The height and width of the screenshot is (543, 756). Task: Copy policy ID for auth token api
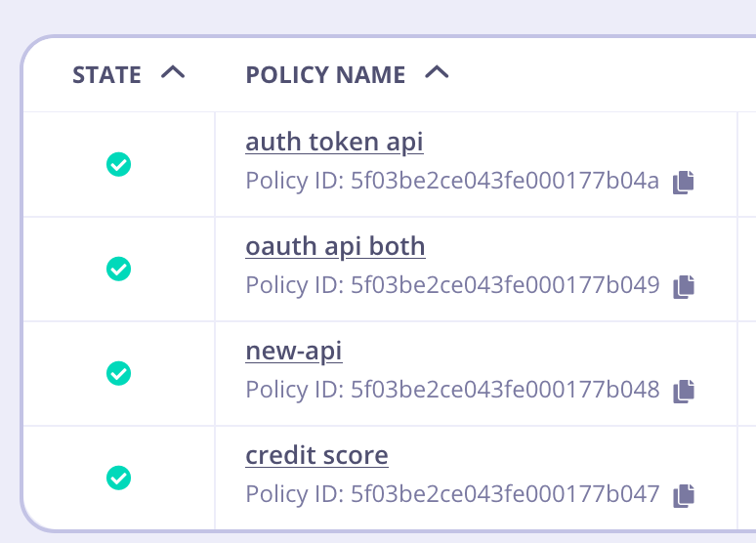pos(684,182)
